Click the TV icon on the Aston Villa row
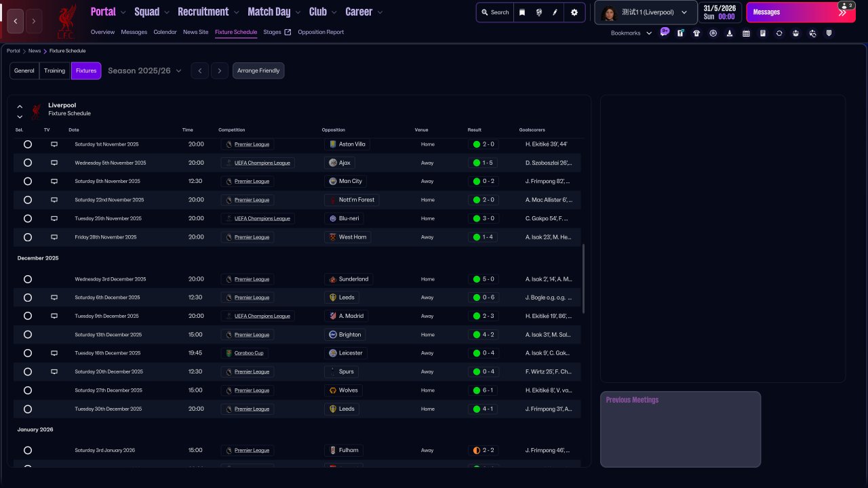The height and width of the screenshot is (488, 868). (x=54, y=144)
